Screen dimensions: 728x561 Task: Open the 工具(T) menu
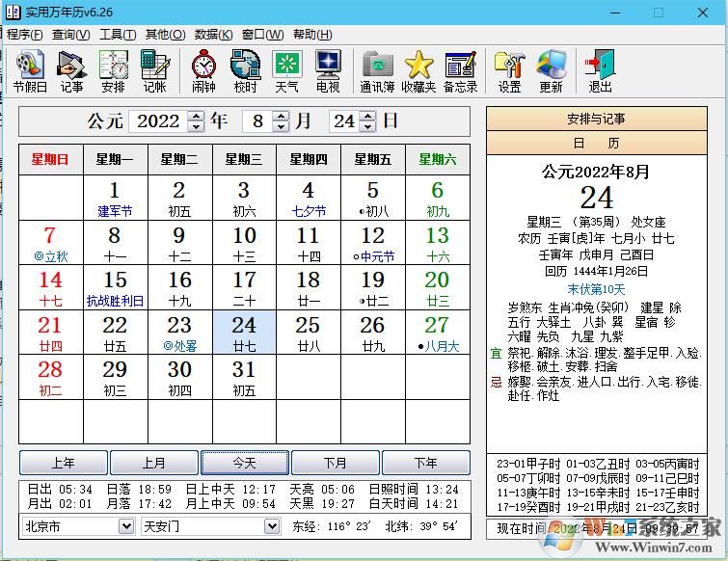coord(118,35)
